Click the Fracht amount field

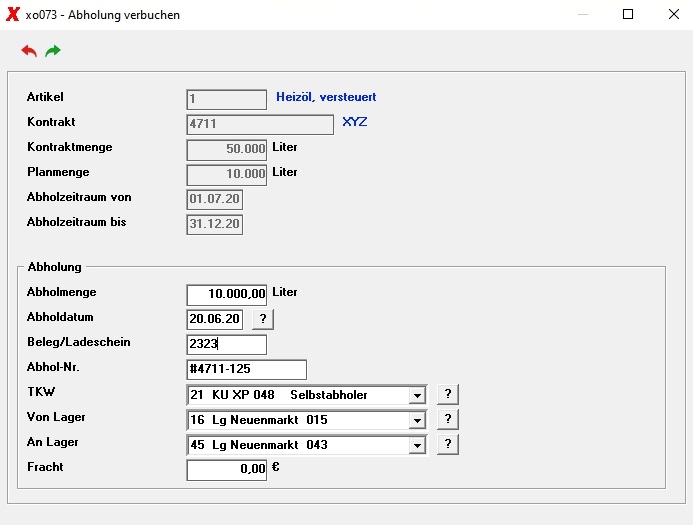227,470
